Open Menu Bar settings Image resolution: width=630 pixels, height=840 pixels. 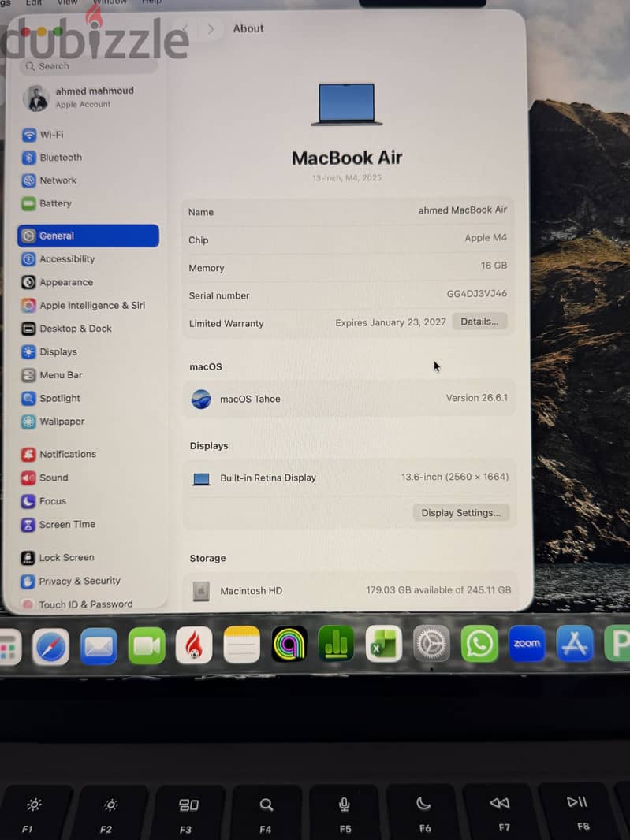[52, 375]
